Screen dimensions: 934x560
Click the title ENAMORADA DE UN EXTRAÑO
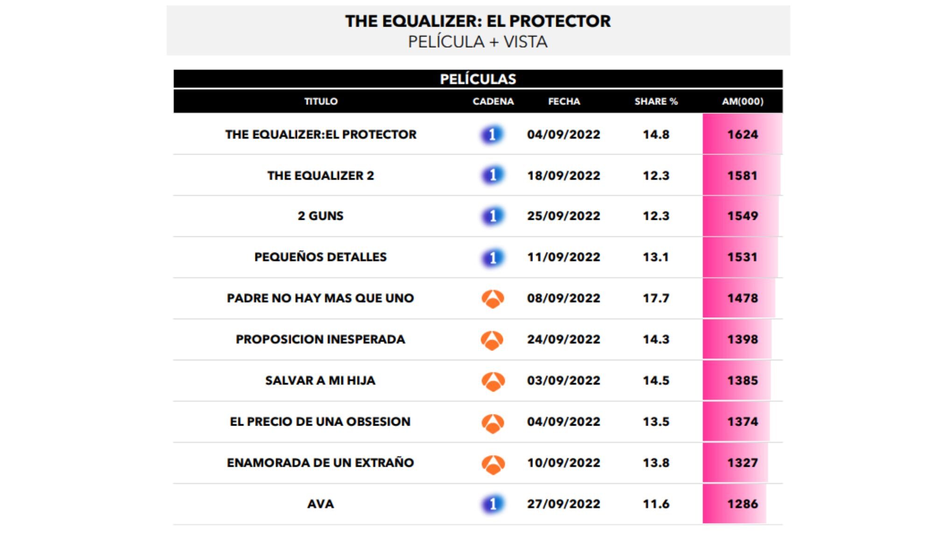[320, 463]
